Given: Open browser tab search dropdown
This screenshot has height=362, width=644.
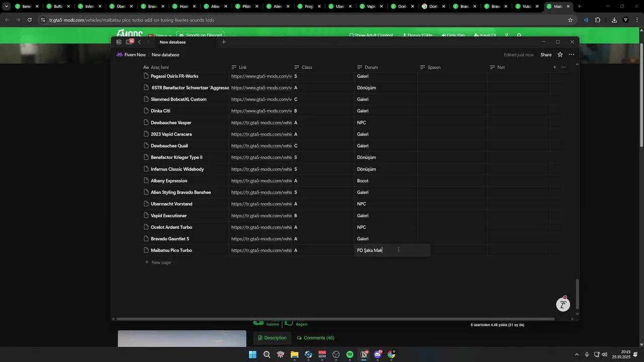Looking at the screenshot, I should pyautogui.click(x=7, y=7).
